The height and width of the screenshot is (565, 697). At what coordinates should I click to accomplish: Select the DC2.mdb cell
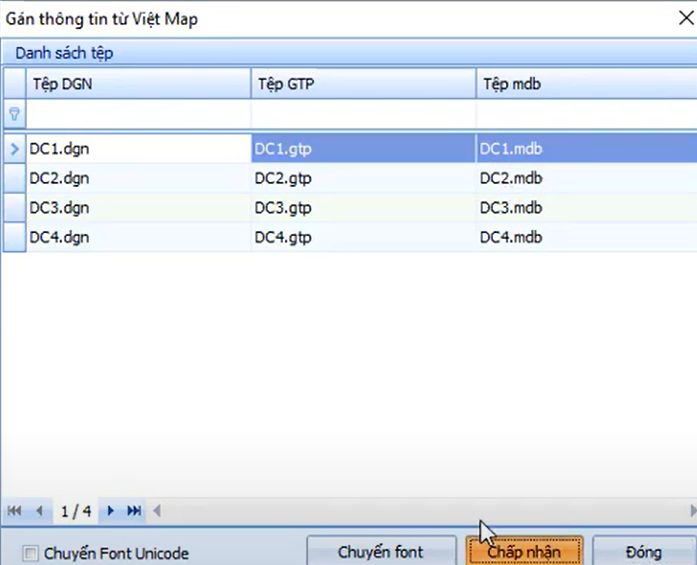point(586,178)
